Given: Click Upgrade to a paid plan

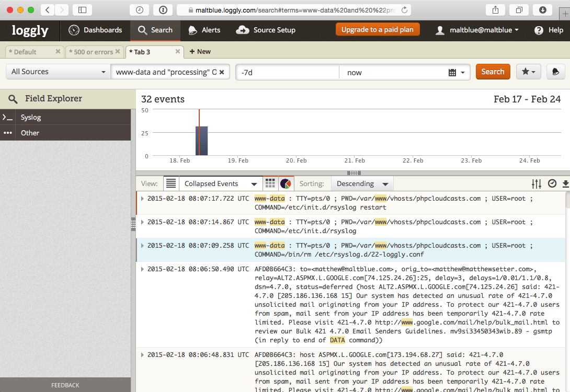Looking at the screenshot, I should (x=378, y=29).
